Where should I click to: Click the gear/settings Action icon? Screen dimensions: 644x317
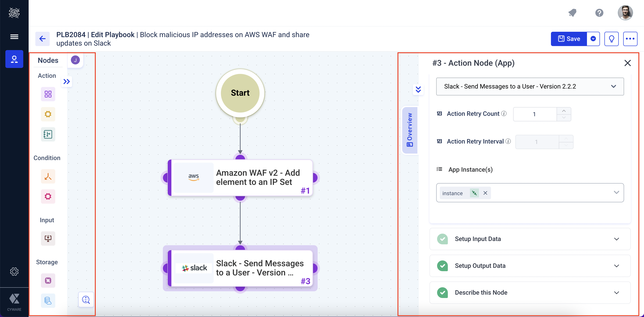(x=47, y=114)
